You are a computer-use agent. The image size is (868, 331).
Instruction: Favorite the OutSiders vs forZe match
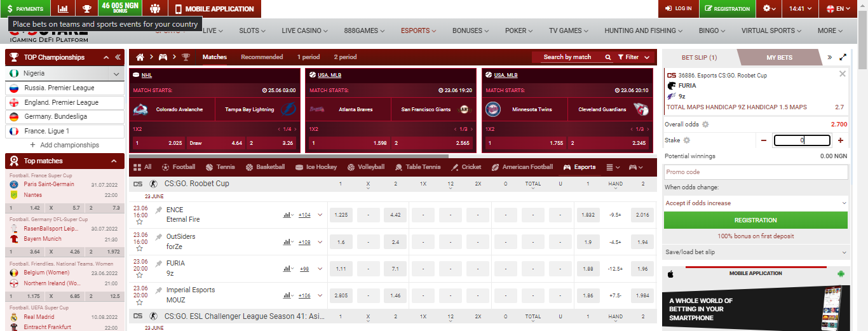click(x=139, y=249)
